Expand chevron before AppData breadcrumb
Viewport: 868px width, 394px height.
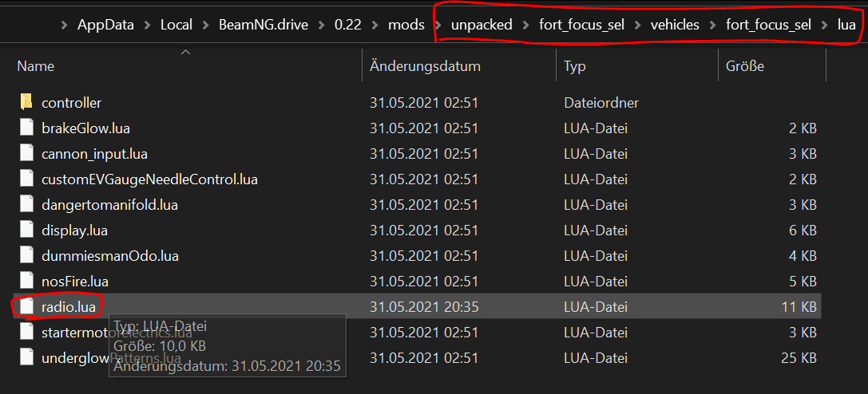pyautogui.click(x=65, y=25)
